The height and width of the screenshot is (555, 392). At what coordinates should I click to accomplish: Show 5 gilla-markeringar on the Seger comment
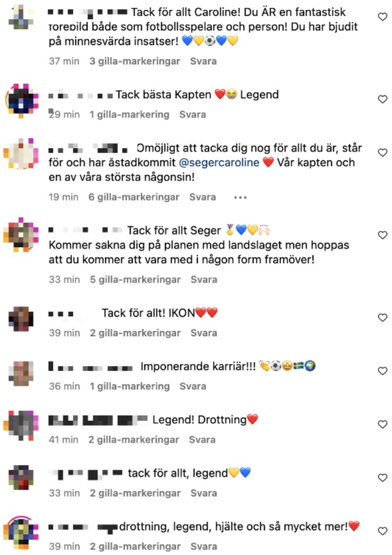point(135,279)
